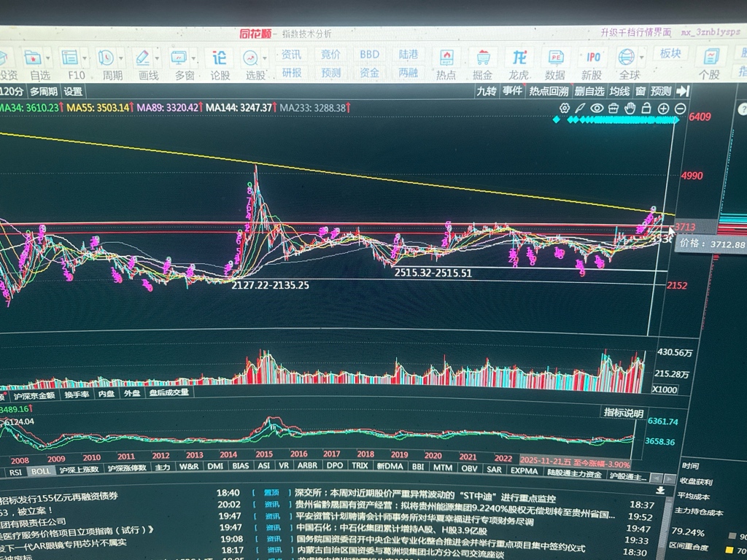Open the 设置 tab beside 多周期
747x560 pixels.
point(73,91)
